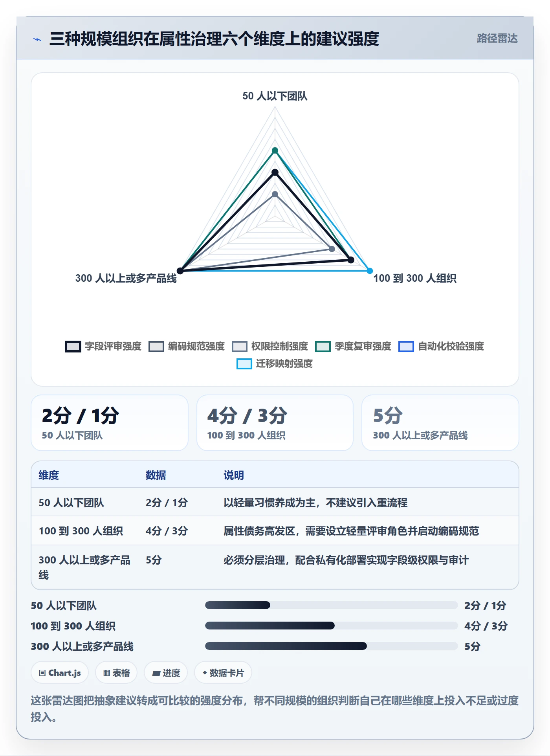This screenshot has width=550, height=756.
Task: Click radar axis label 50 人以下团队
Action: point(275,96)
